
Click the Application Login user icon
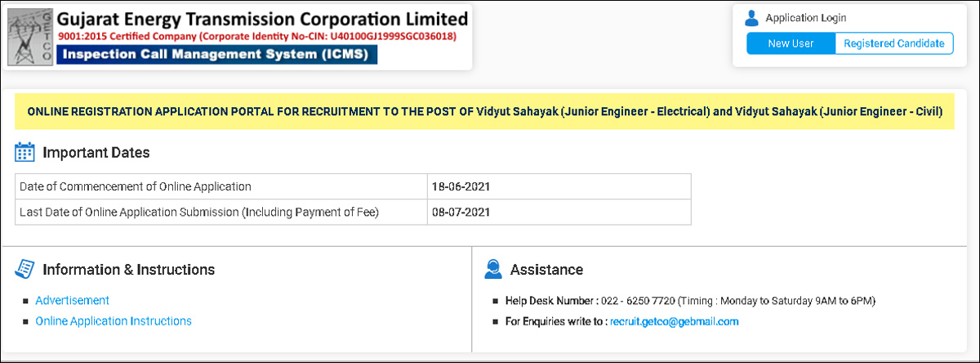(x=752, y=18)
